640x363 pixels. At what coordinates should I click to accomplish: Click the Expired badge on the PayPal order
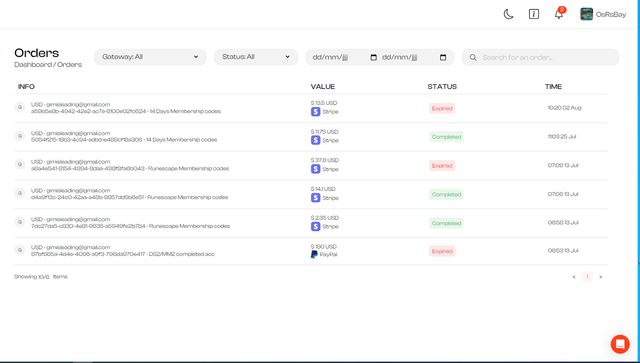pos(442,251)
